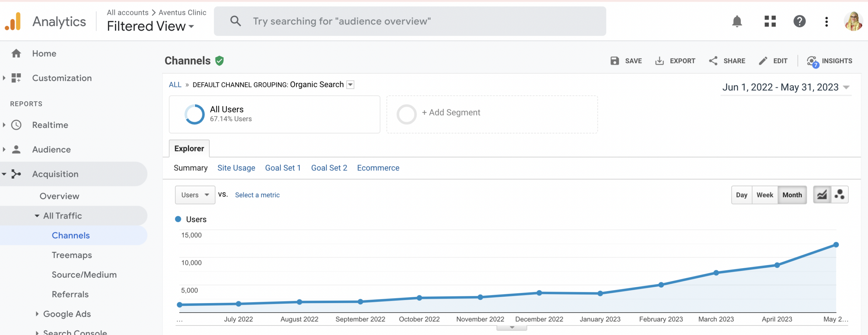This screenshot has width=868, height=335.
Task: Set chart granularity to Week
Action: 765,195
